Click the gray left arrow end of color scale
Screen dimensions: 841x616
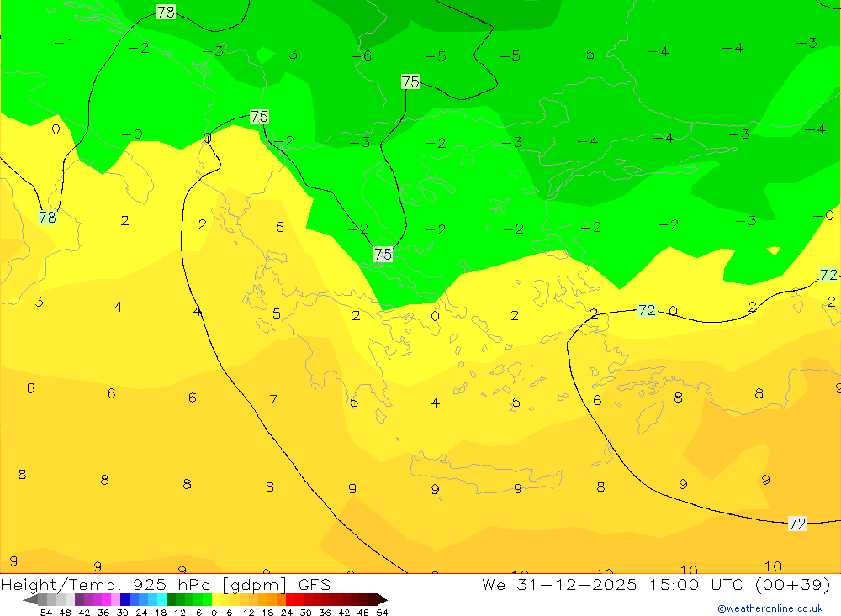pos(30,599)
